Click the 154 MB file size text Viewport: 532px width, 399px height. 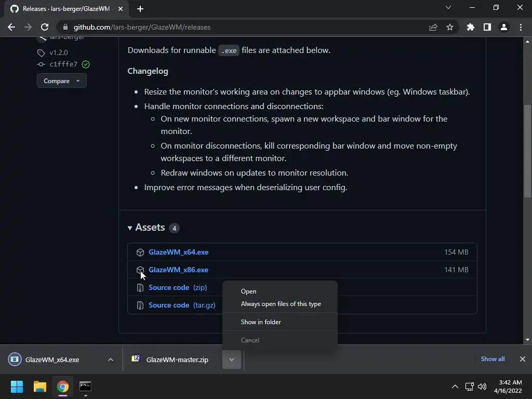coord(456,252)
